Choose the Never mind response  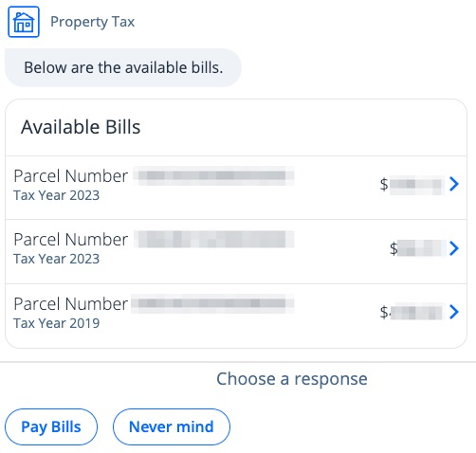tap(172, 426)
